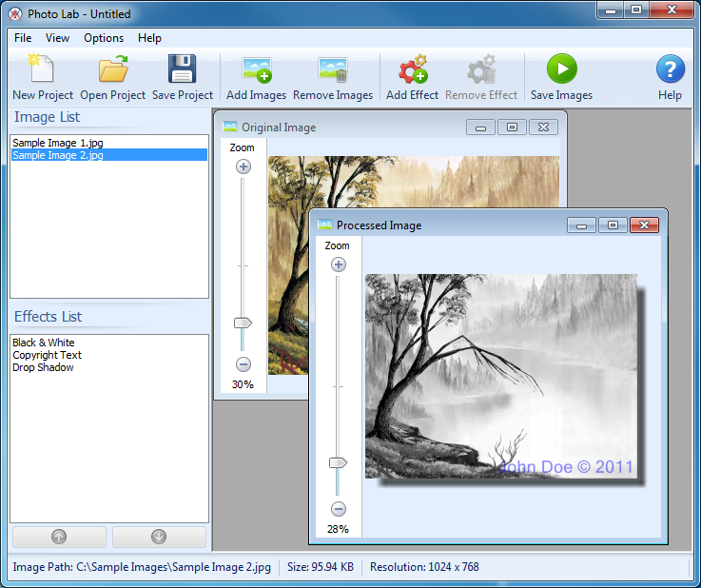Click the greyed Remove Effect icon
Screen dimensions: 701x588
coord(481,69)
